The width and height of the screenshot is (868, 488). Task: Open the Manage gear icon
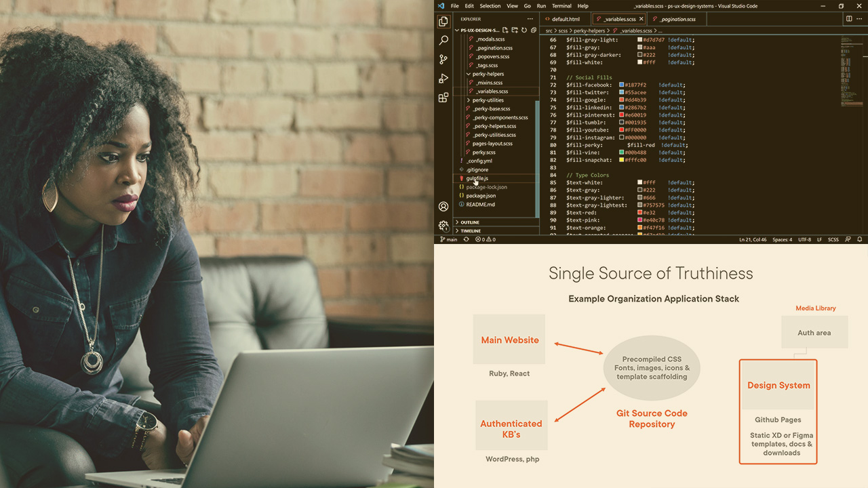(x=443, y=226)
